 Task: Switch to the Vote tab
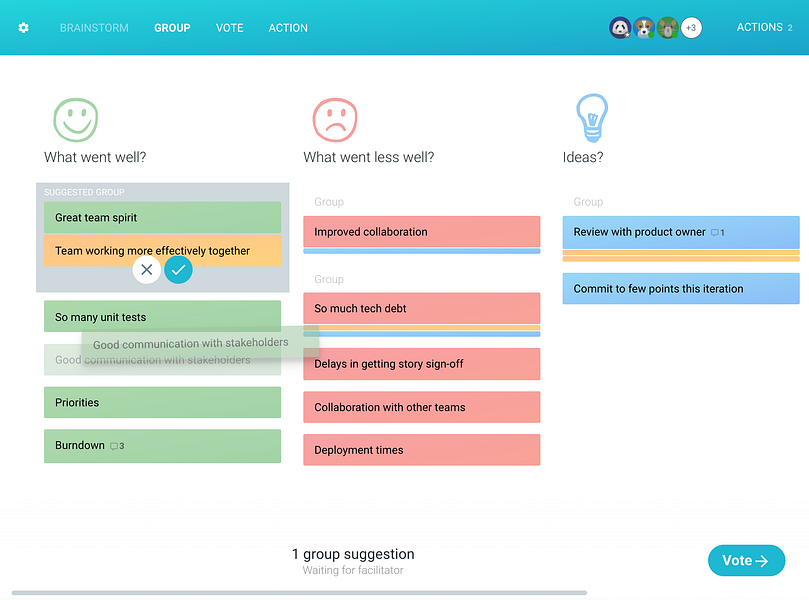point(230,28)
